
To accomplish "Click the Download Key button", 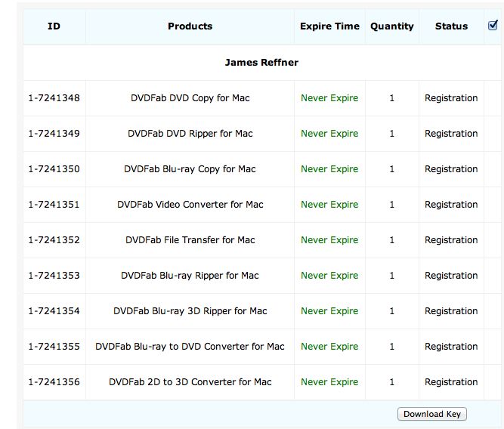I will click(432, 414).
